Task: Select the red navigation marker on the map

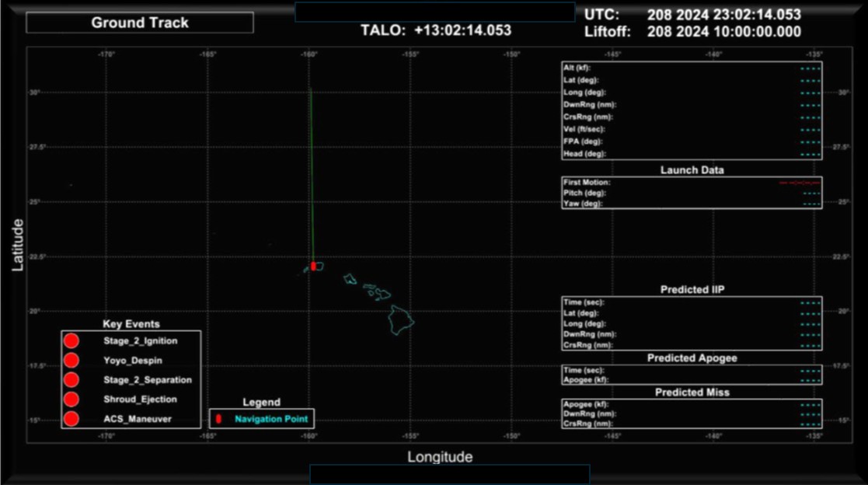Action: pos(313,266)
